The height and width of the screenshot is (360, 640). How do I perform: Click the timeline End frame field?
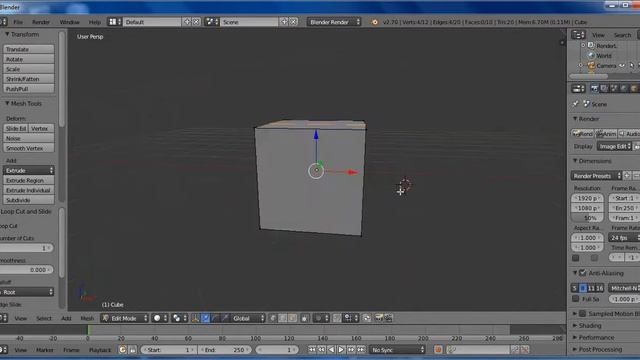[x=225, y=350]
